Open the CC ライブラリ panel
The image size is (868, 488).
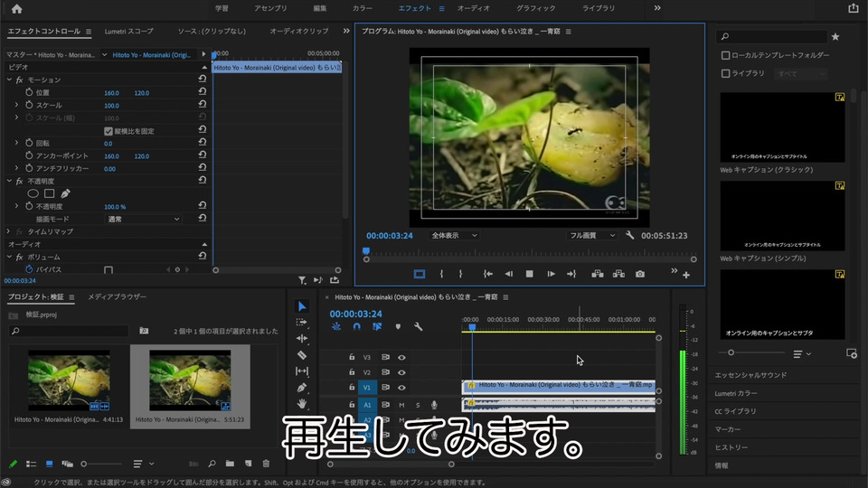(x=735, y=411)
